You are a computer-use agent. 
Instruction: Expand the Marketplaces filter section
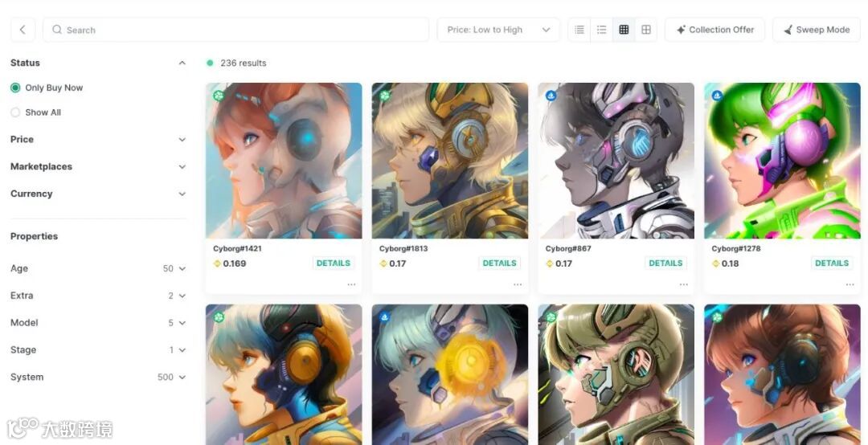coord(98,166)
